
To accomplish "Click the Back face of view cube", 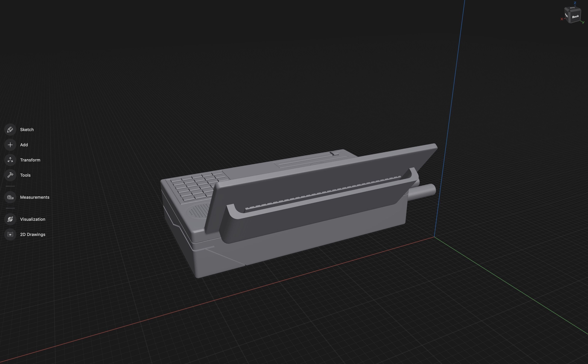I will [575, 17].
